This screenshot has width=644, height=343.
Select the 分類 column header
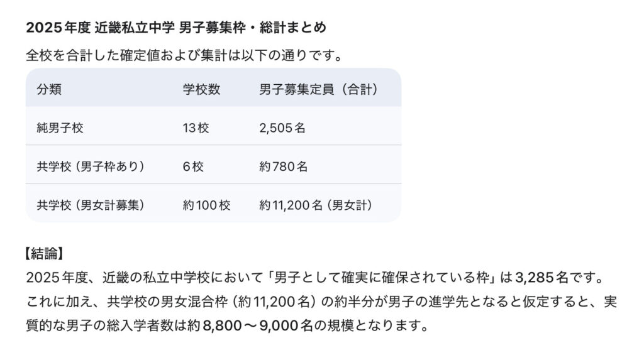(49, 89)
